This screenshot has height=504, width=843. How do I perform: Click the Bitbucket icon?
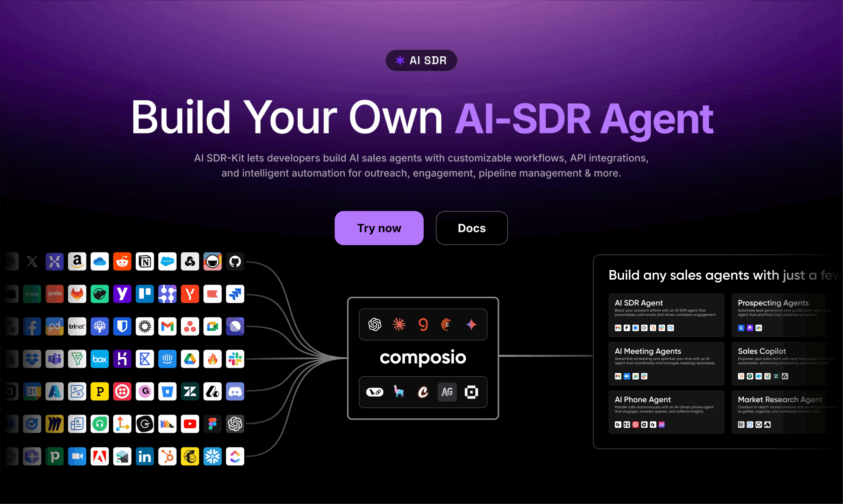(167, 391)
